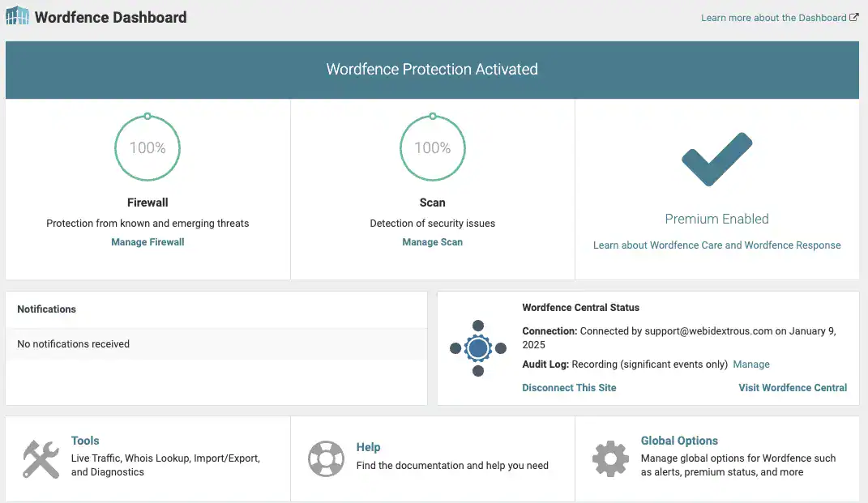Open the Manage Firewall link
The image size is (868, 503).
pos(148,242)
